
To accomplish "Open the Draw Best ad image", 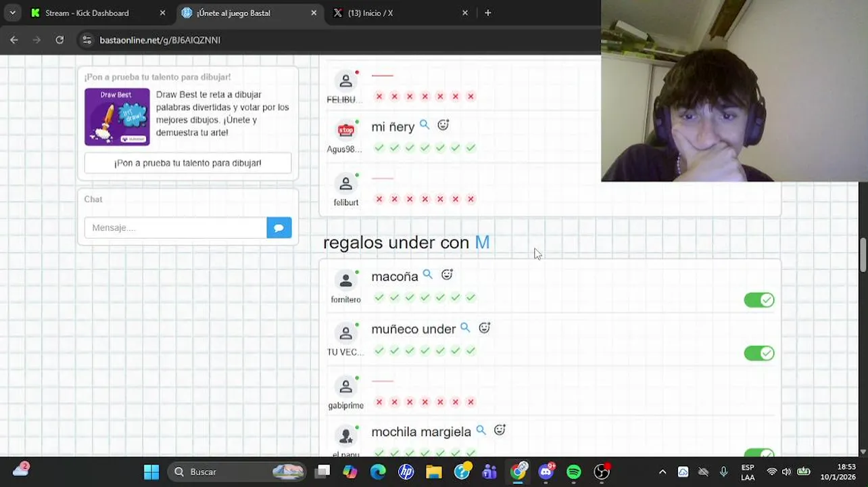I will [x=117, y=117].
